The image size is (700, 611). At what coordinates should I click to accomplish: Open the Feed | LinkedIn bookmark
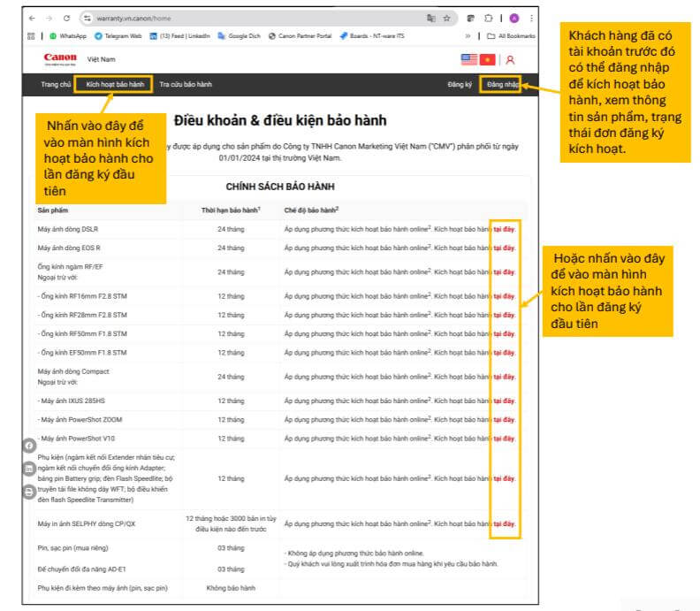(x=180, y=36)
